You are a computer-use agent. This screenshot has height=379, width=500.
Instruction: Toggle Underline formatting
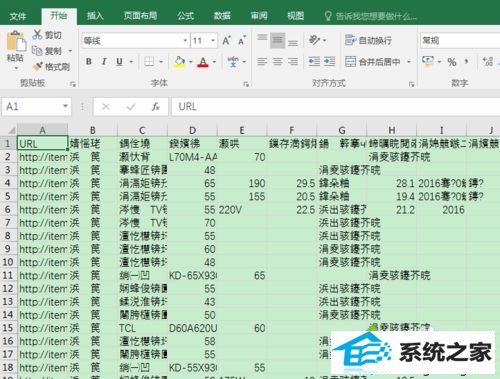pos(119,61)
